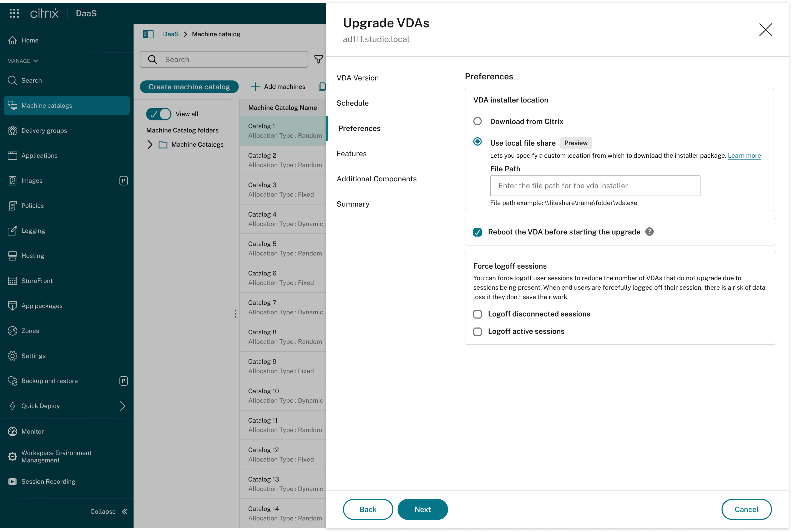Image resolution: width=792 pixels, height=532 pixels.
Task: Click the Monitor gauge icon
Action: coord(13,432)
